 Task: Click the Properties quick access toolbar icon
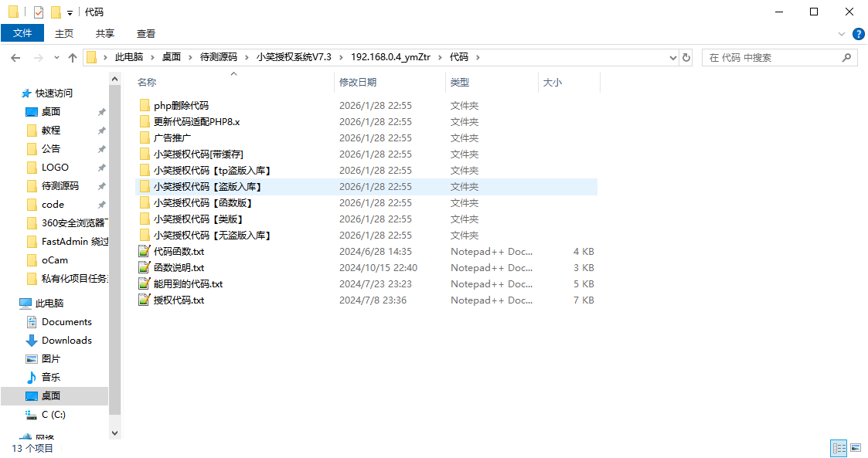(x=38, y=12)
